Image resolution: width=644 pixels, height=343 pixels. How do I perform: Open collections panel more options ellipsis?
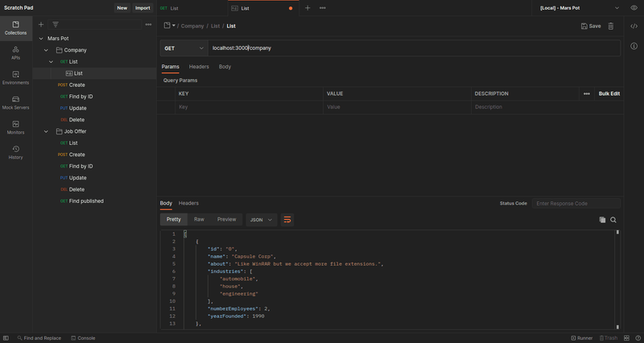click(148, 25)
